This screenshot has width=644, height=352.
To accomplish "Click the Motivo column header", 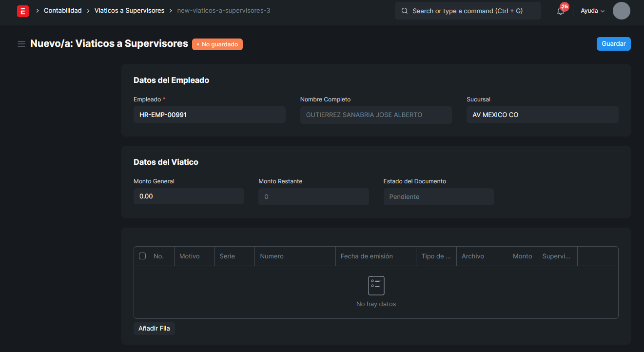I will 190,256.
